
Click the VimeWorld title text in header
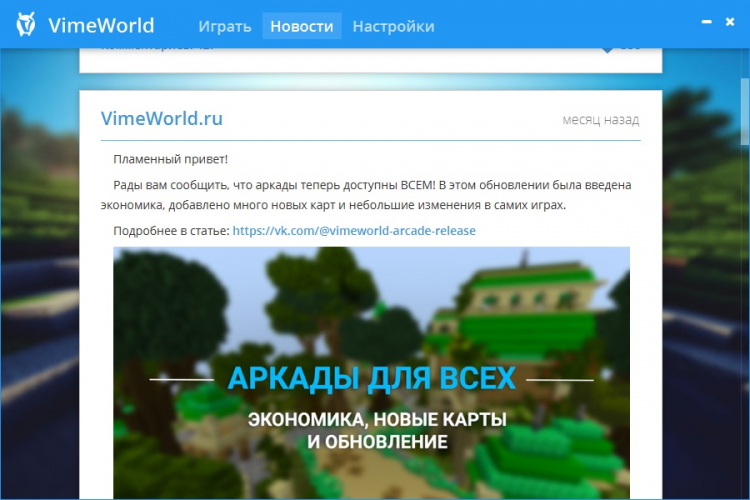pos(101,25)
